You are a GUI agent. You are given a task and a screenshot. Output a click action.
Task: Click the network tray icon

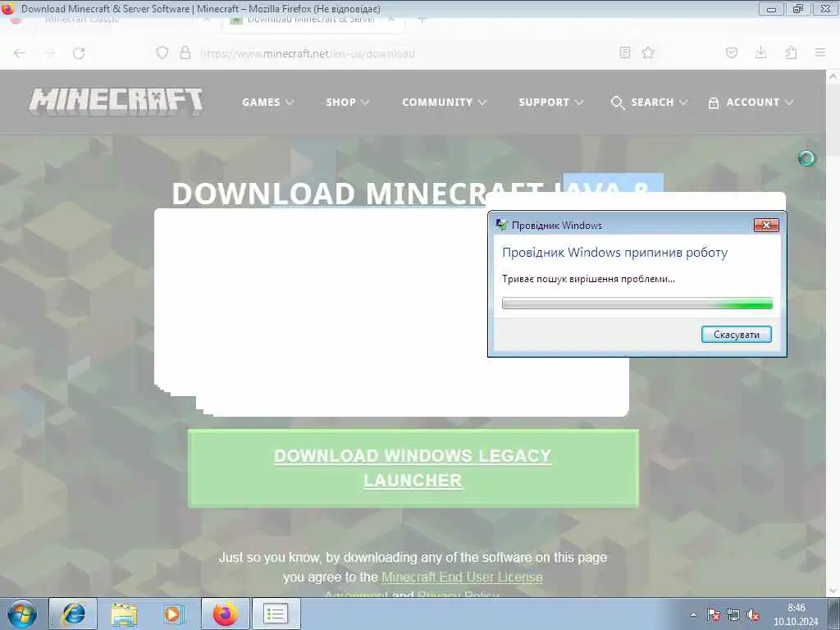coord(733,615)
